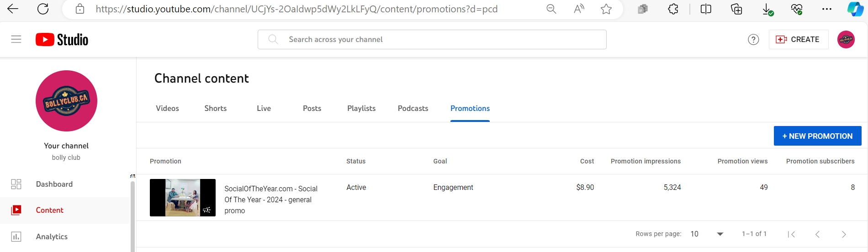Screen dimensions: 868x252
Task: Click the YouTube Studio logo
Action: (x=62, y=40)
